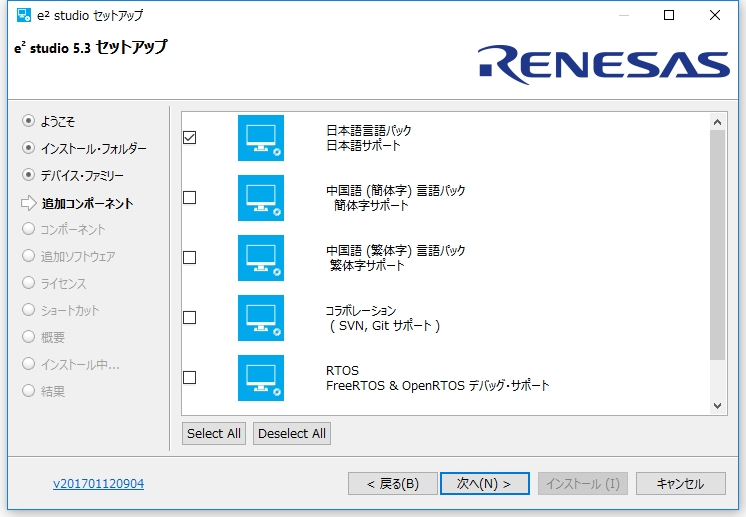
Task: Click the component list vertical scrollbar thumb
Action: (717, 245)
